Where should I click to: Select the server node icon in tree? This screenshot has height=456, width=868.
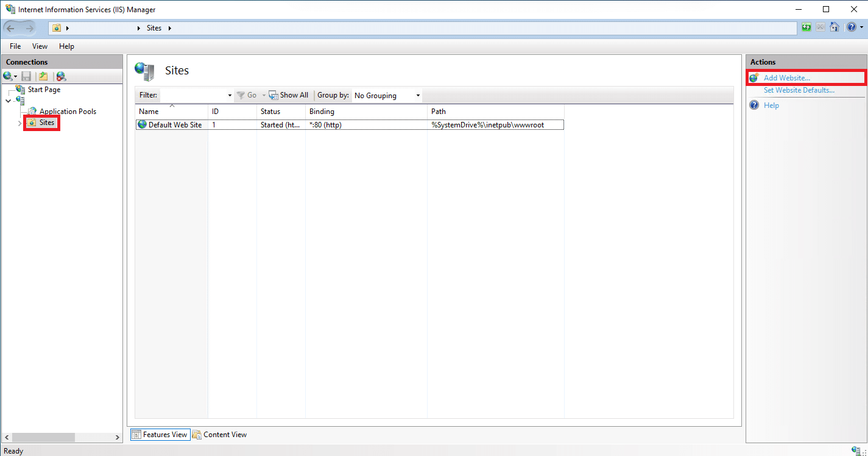point(20,101)
